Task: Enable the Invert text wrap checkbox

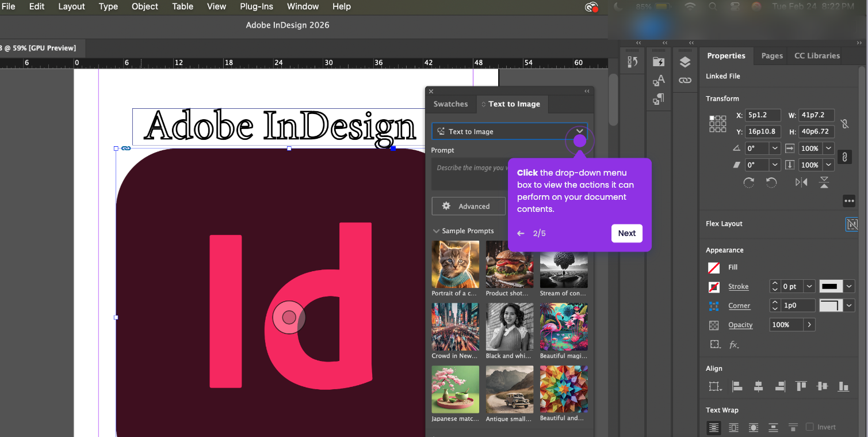Action: [810, 427]
